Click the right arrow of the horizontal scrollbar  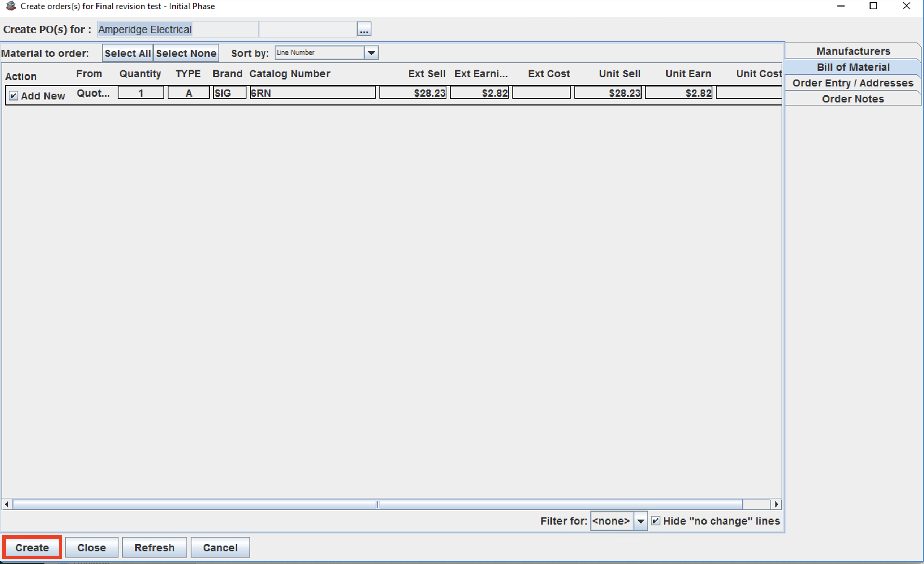coord(776,504)
